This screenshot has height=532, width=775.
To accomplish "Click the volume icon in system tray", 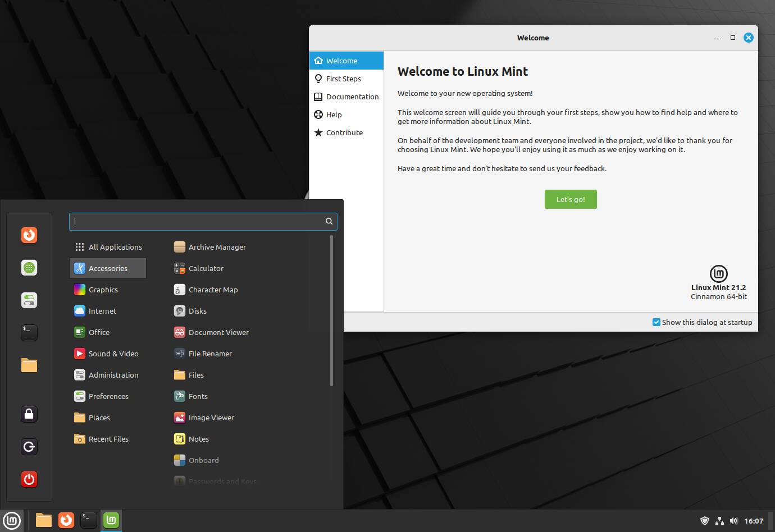I will coord(733,521).
